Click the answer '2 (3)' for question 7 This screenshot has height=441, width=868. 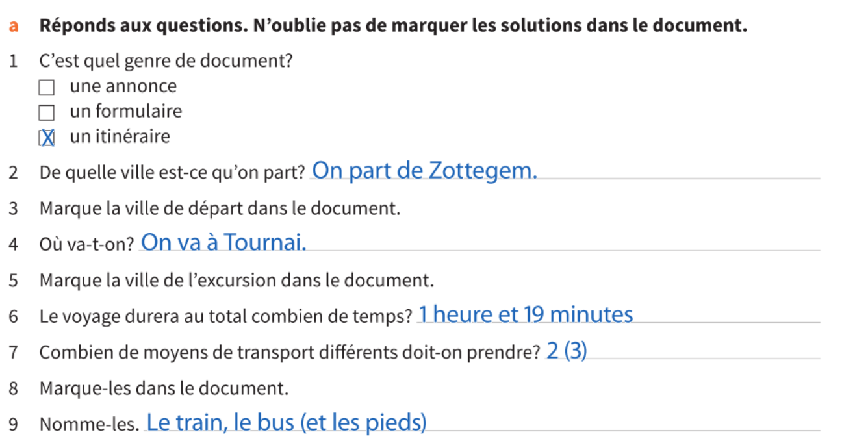click(567, 351)
